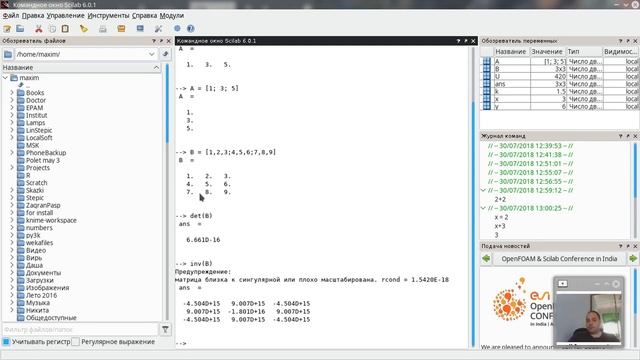Sort variables by their Название column

pyautogui.click(x=511, y=51)
